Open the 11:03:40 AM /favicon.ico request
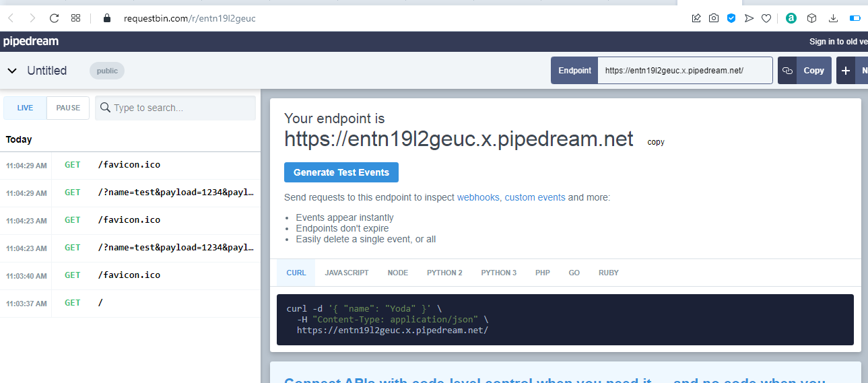 click(x=130, y=275)
